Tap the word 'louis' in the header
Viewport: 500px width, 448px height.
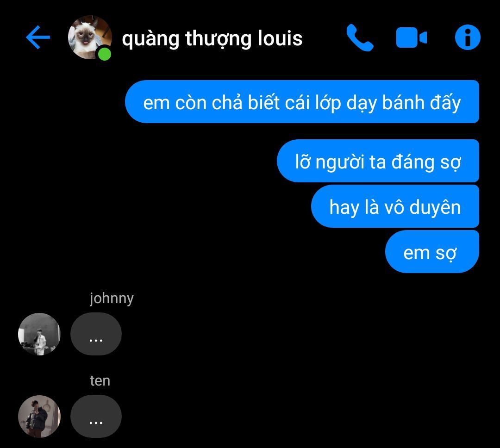coord(280,38)
